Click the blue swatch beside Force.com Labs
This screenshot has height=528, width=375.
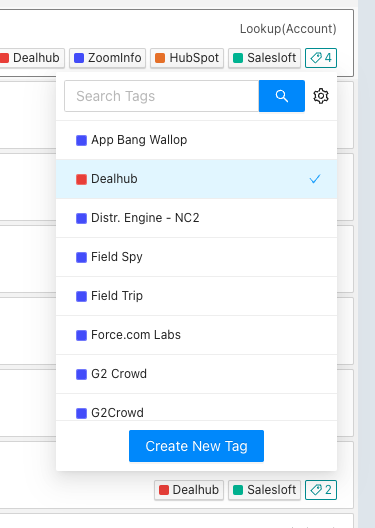tap(81, 335)
